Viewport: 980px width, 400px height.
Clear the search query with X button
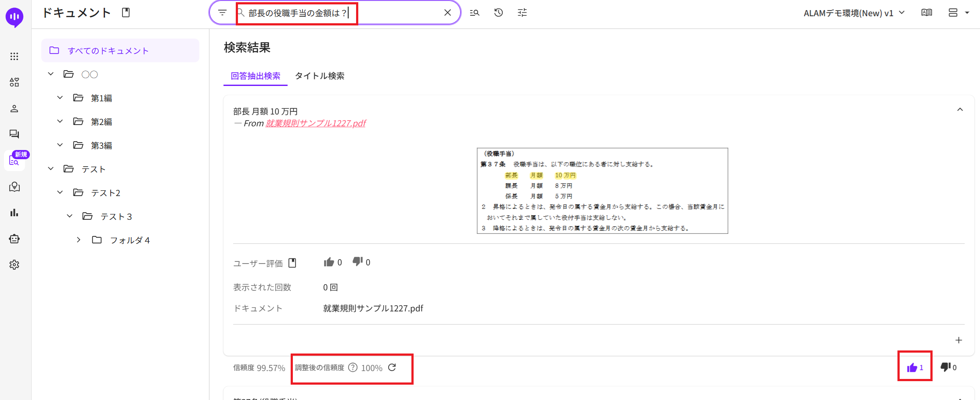pos(447,13)
